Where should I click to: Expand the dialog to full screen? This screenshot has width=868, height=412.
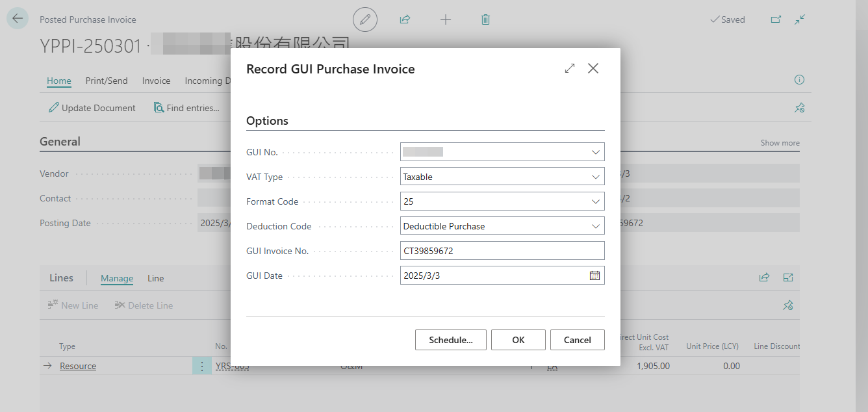point(570,68)
